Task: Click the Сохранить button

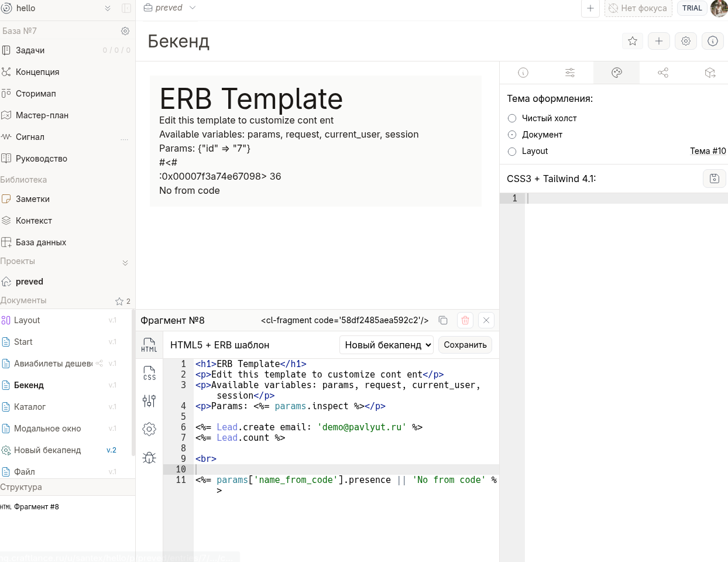Action: (x=465, y=345)
